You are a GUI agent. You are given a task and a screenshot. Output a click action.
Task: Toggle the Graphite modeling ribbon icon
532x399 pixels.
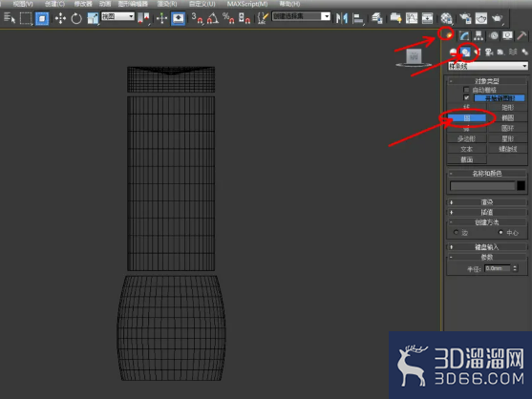point(395,18)
